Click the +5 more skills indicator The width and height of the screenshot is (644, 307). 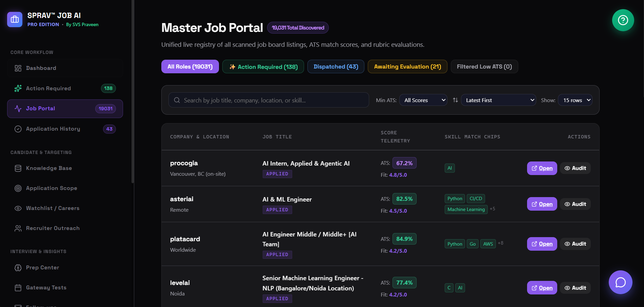tap(492, 209)
